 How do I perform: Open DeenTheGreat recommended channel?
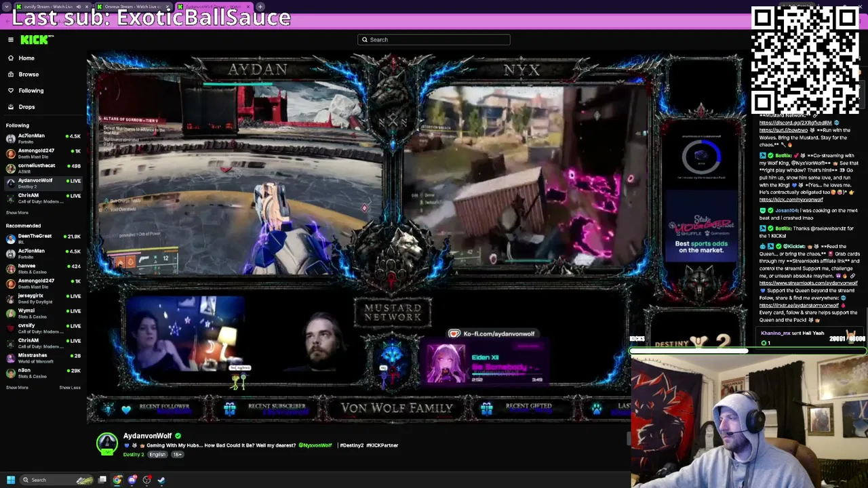tap(43, 239)
